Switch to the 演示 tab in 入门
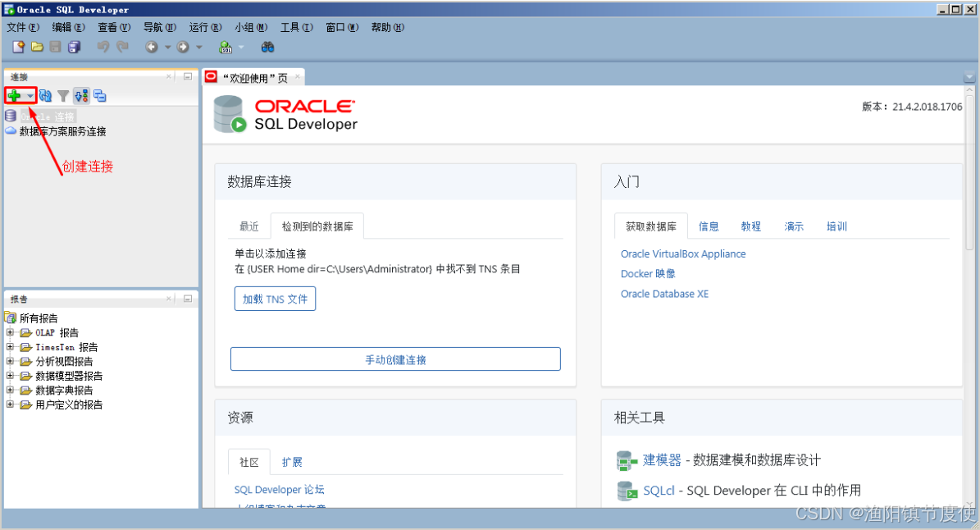 click(794, 226)
